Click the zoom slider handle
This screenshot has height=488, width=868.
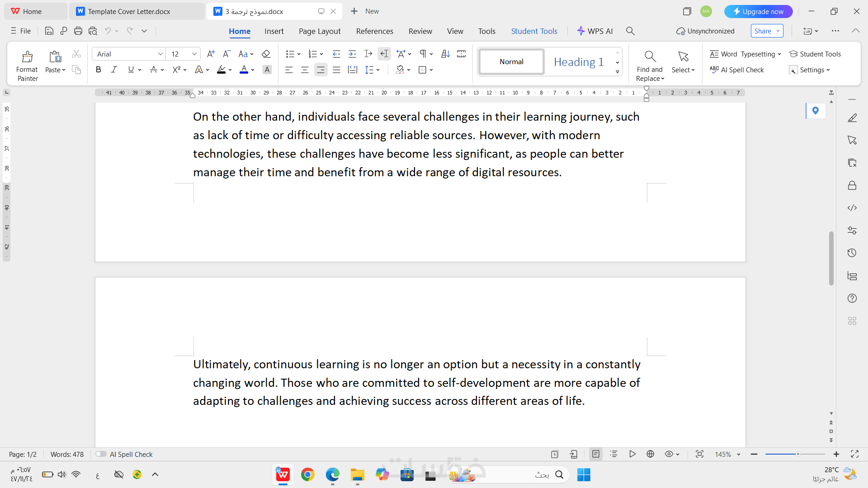pyautogui.click(x=798, y=454)
